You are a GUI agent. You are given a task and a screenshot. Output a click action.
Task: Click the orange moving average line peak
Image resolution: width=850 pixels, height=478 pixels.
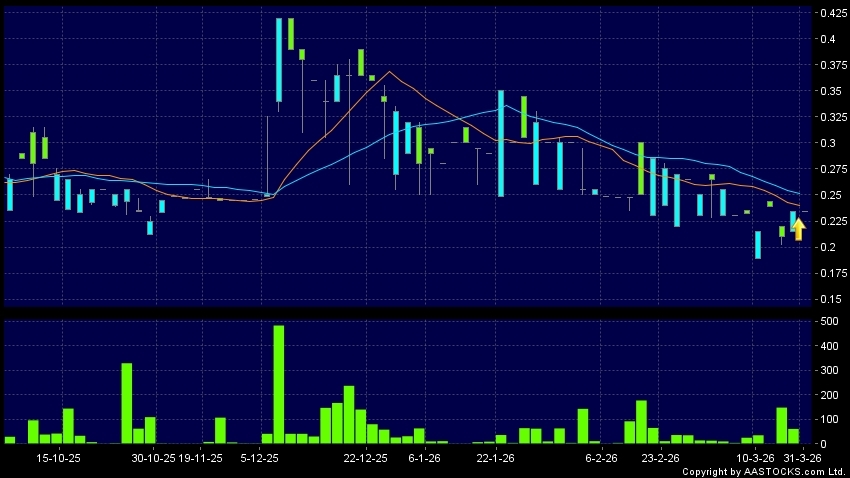click(389, 71)
